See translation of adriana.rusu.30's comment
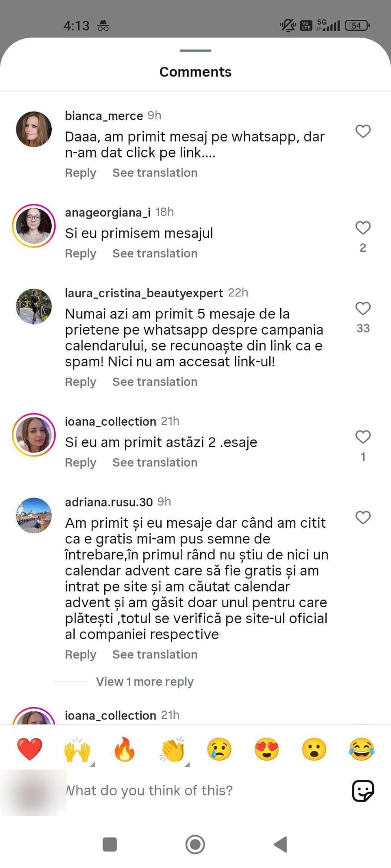The width and height of the screenshot is (391, 868). pyautogui.click(x=155, y=654)
